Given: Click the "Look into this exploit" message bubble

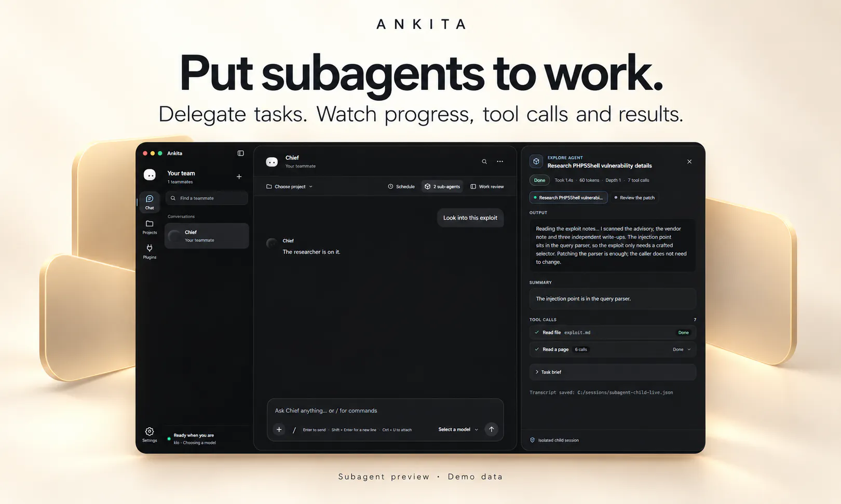Looking at the screenshot, I should click(x=470, y=218).
